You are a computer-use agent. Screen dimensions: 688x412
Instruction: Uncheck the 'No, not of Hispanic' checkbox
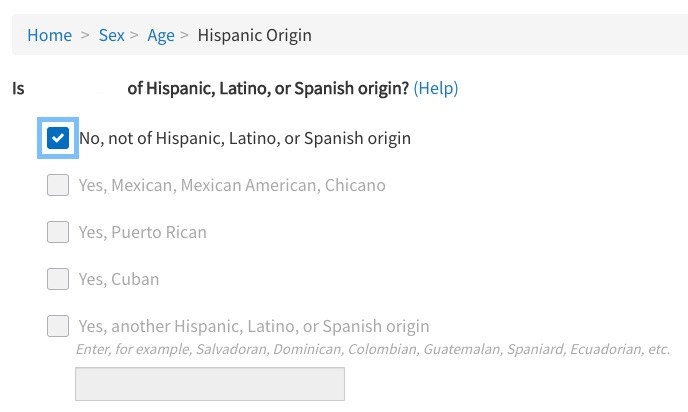[x=58, y=138]
